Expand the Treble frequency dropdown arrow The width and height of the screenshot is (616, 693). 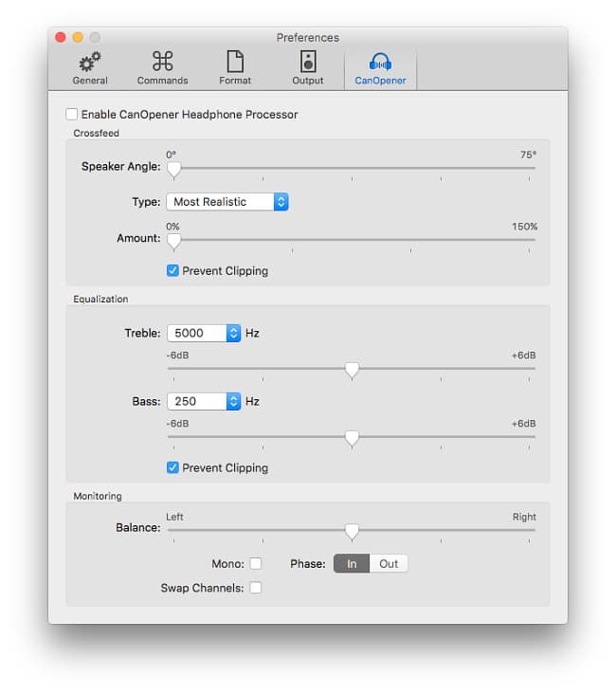233,333
